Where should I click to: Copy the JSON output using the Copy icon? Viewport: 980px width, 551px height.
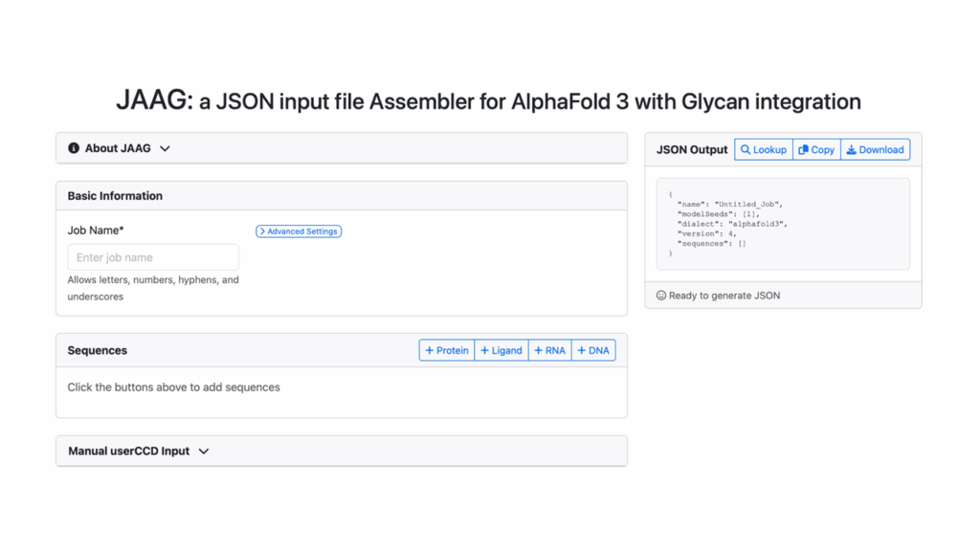click(804, 150)
